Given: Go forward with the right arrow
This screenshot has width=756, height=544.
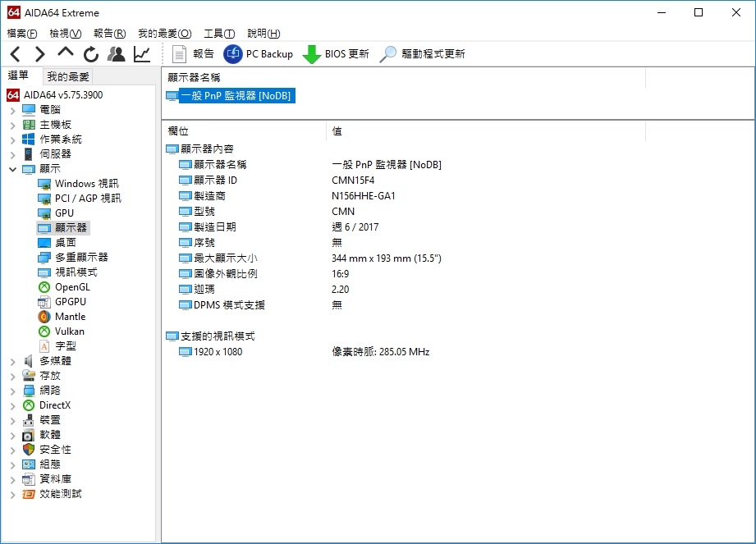Looking at the screenshot, I should click(x=40, y=54).
